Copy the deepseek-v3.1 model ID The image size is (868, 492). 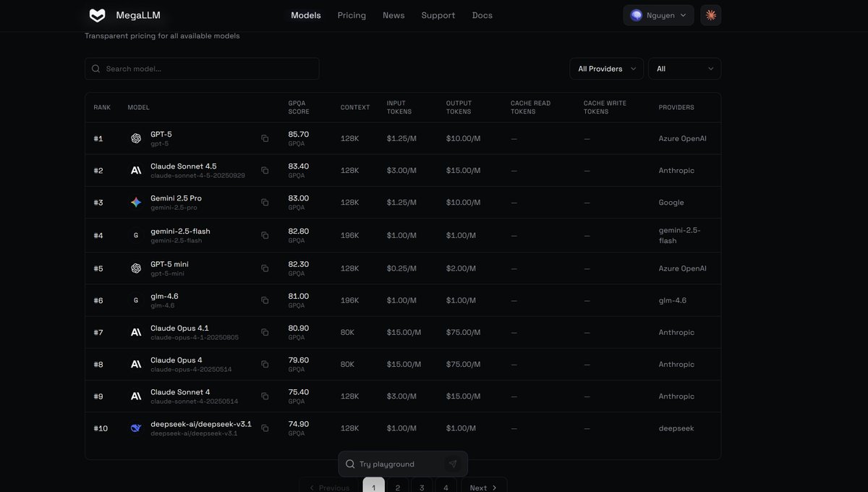(265, 428)
